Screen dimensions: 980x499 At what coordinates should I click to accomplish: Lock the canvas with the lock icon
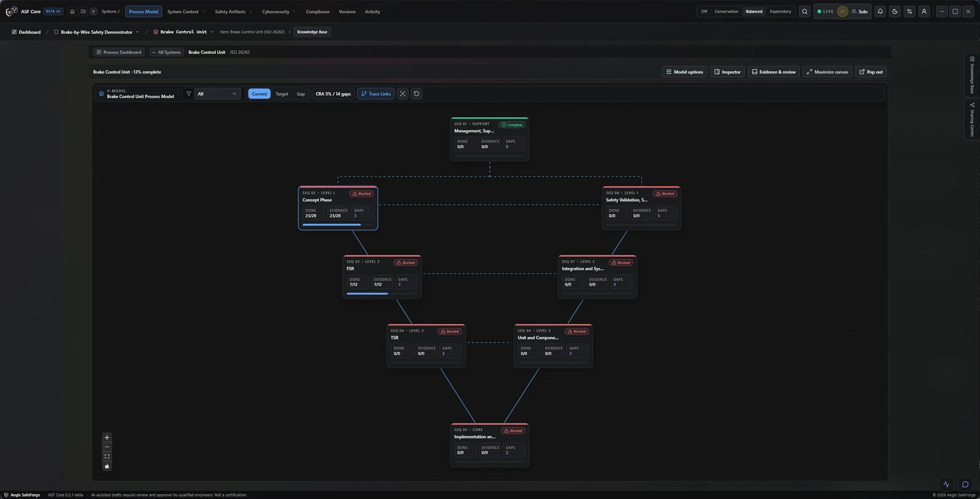tap(107, 467)
